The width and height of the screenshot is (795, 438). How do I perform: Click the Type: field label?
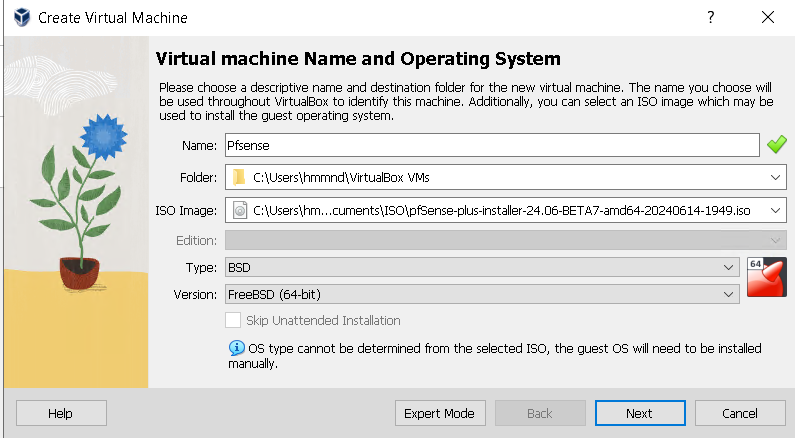pyautogui.click(x=201, y=268)
